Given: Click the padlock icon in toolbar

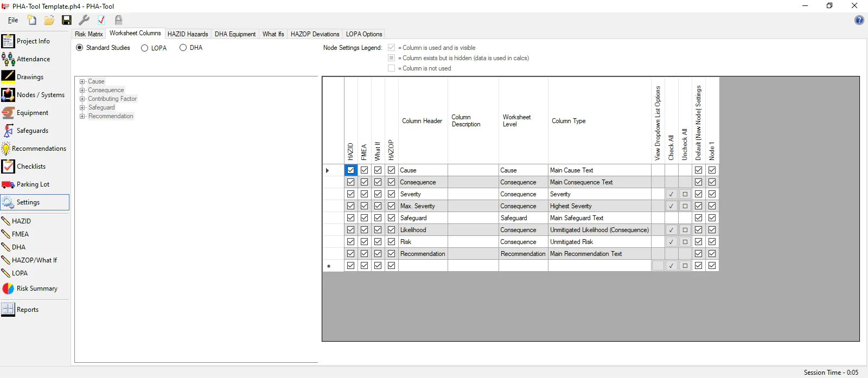Looking at the screenshot, I should pos(119,20).
